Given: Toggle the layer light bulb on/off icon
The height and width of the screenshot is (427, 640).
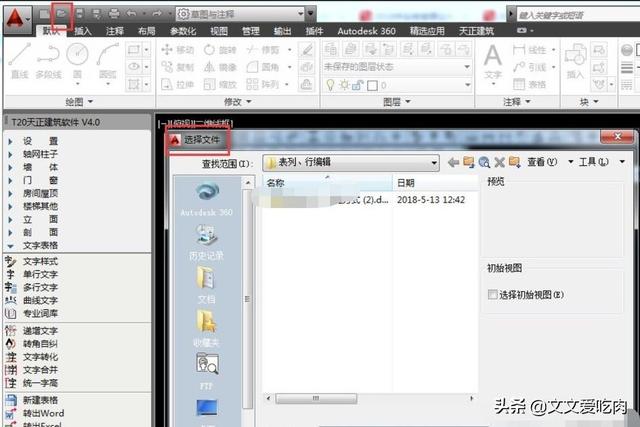Looking at the screenshot, I should point(330,85).
